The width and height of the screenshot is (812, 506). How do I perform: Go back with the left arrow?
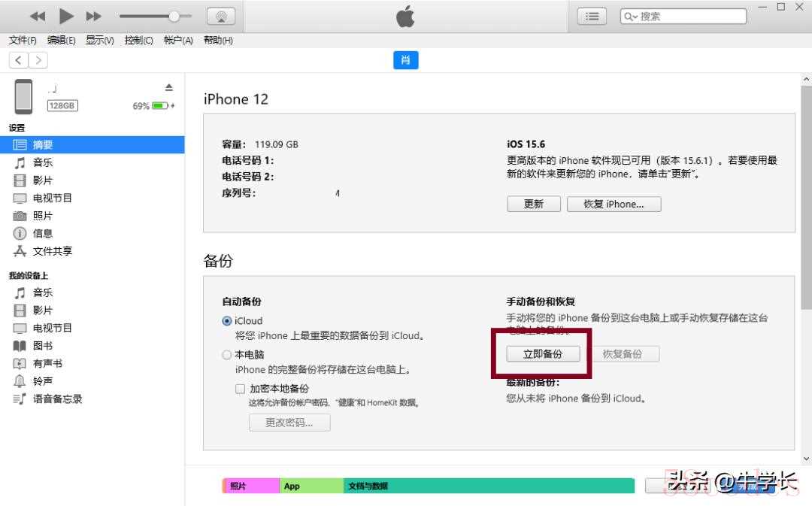[19, 60]
